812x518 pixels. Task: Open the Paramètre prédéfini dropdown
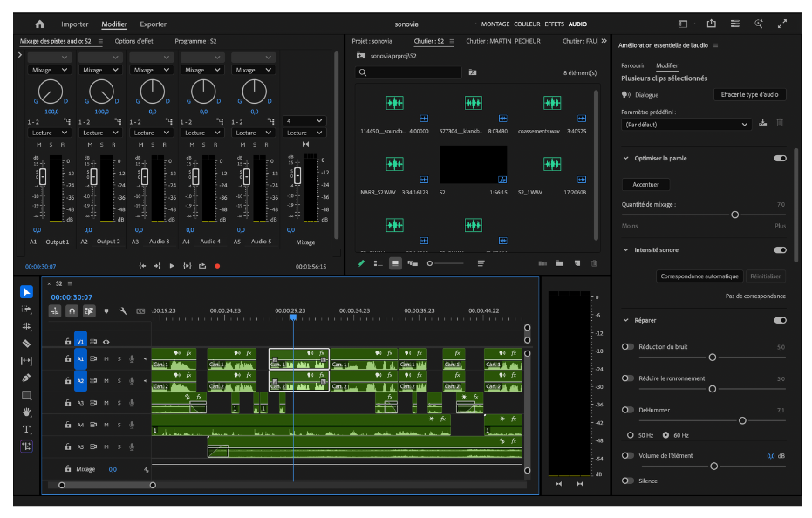tap(685, 125)
